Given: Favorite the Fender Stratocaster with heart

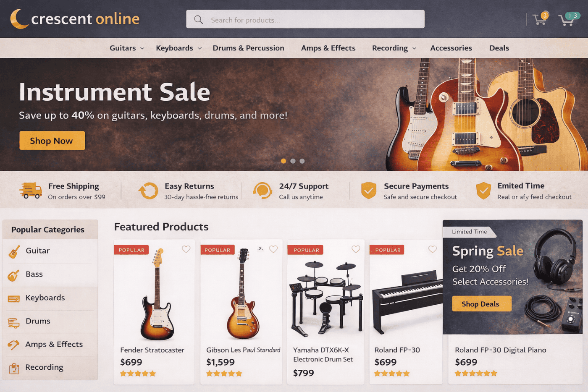Looking at the screenshot, I should [186, 249].
